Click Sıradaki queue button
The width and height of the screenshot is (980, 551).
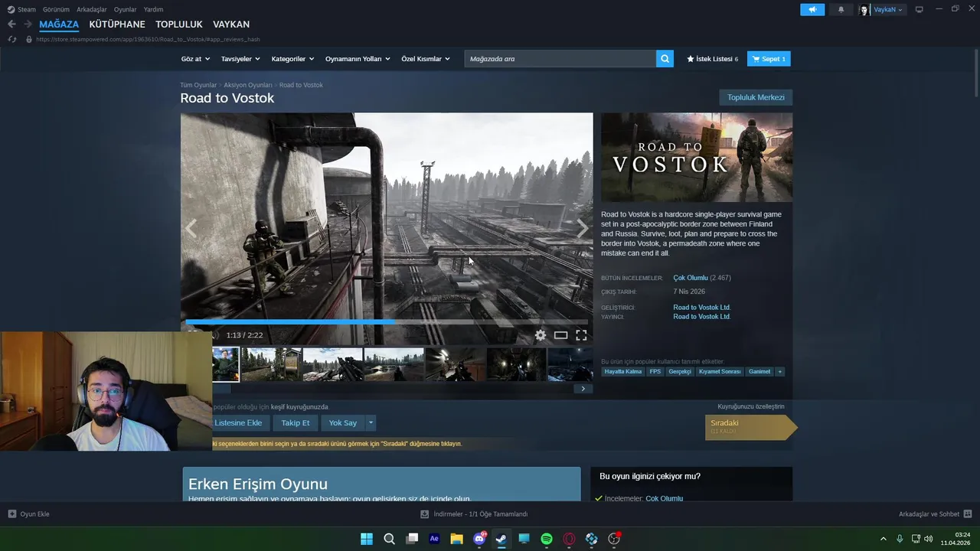click(x=750, y=427)
